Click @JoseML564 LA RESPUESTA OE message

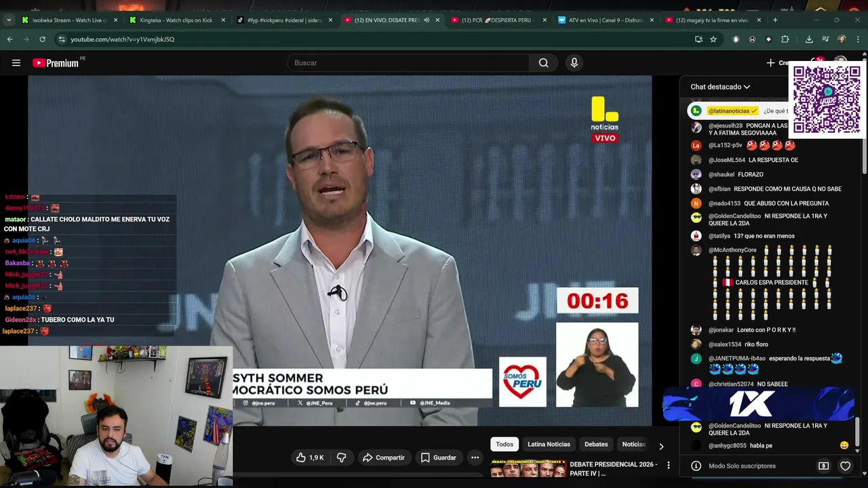[753, 160]
